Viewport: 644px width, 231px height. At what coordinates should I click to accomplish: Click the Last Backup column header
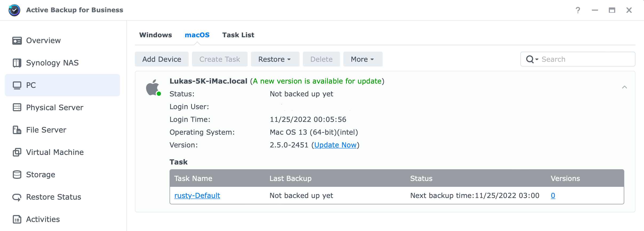pyautogui.click(x=291, y=178)
